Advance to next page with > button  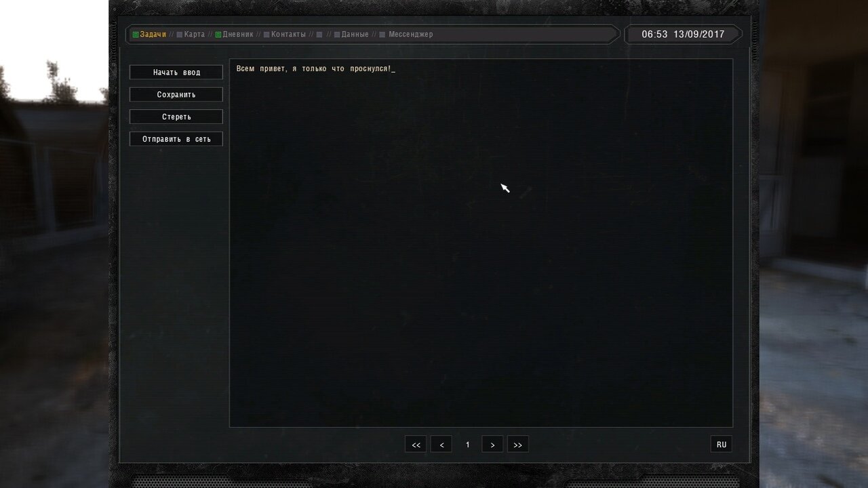[x=492, y=445]
